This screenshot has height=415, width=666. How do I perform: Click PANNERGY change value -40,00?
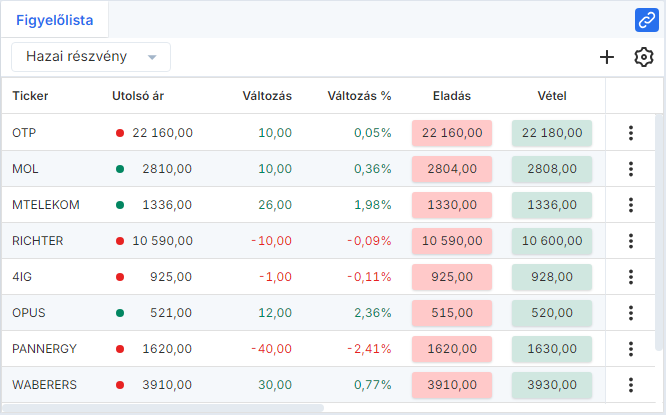[271, 349]
